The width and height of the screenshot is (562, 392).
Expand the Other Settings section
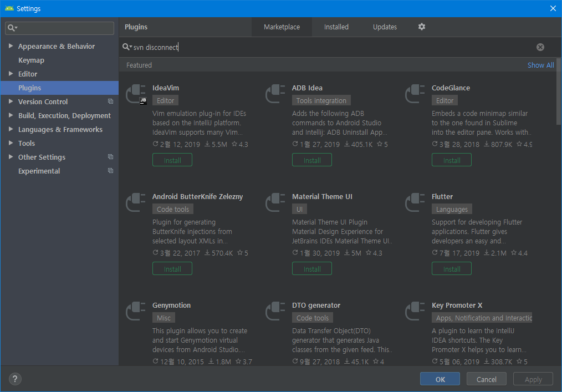point(11,157)
